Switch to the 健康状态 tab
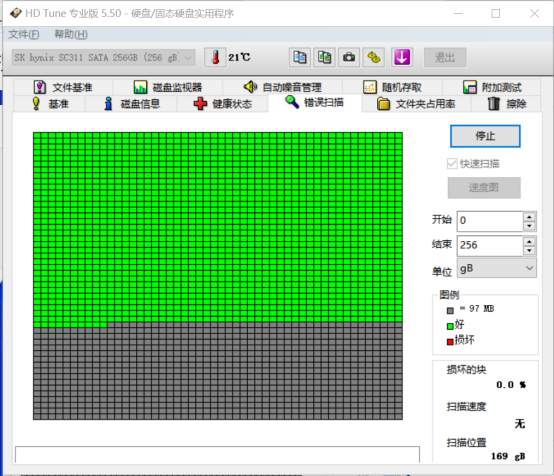554x476 pixels. (x=223, y=104)
